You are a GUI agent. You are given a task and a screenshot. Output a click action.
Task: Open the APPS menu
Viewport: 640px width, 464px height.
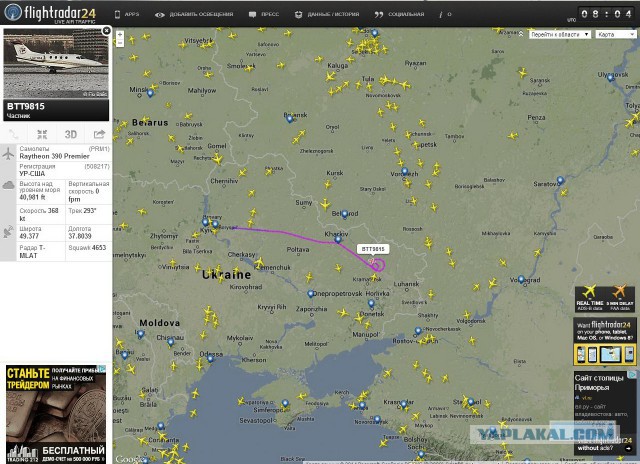[127, 14]
